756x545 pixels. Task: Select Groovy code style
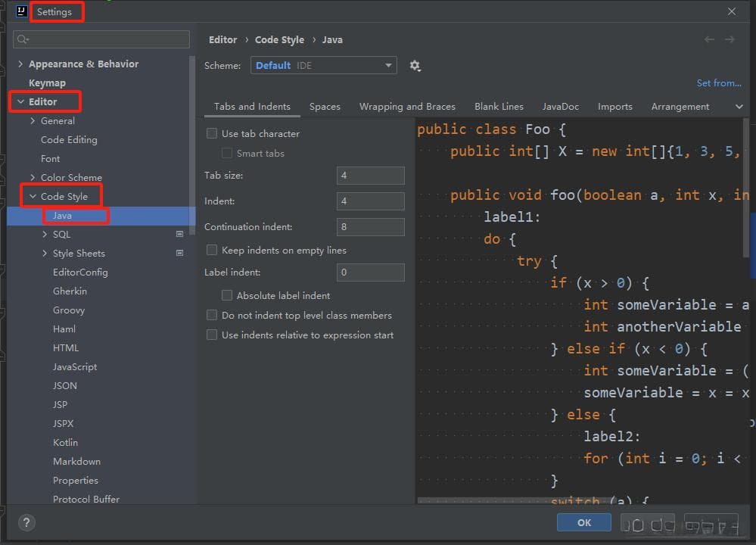pos(68,310)
